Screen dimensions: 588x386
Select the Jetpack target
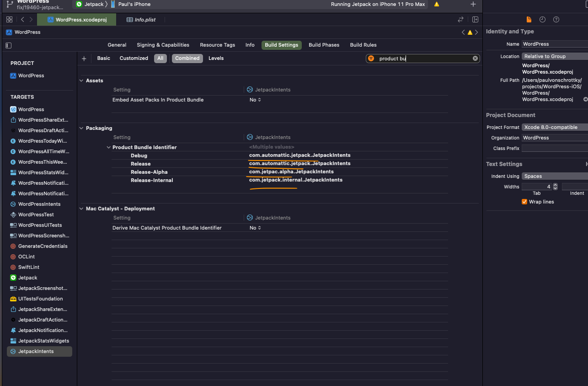point(28,278)
